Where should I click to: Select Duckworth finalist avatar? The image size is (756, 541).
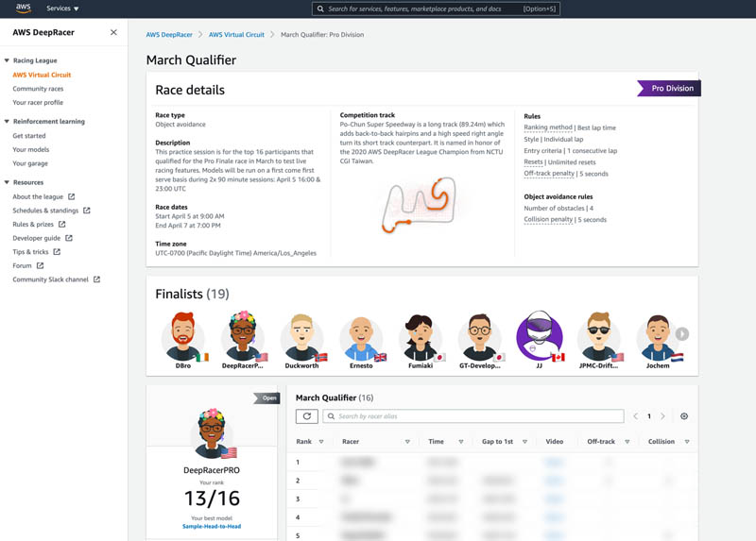(x=301, y=337)
